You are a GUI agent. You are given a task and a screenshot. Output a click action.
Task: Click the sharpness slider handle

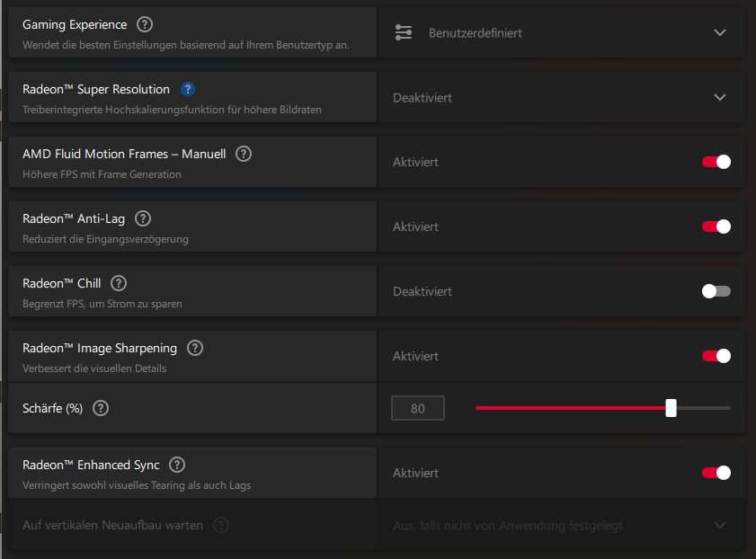(x=671, y=408)
